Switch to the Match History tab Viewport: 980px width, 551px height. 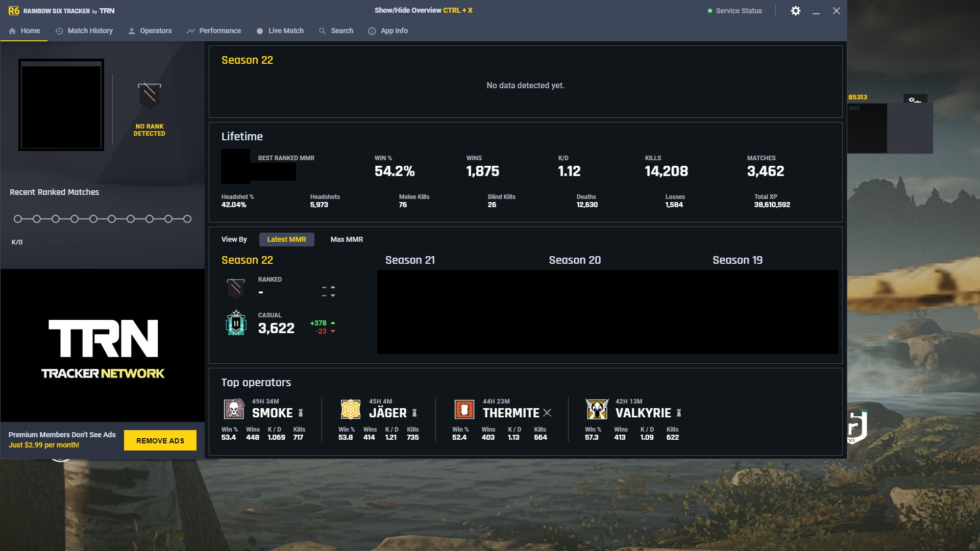click(x=84, y=31)
